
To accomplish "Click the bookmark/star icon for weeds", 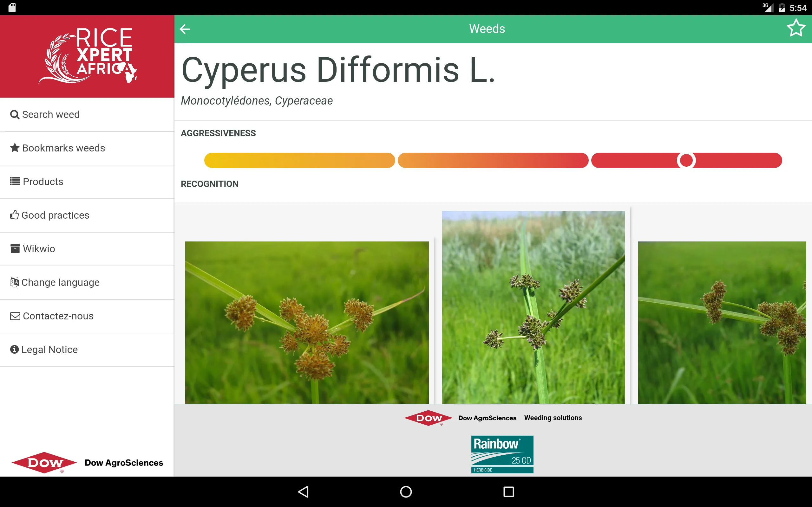I will [796, 28].
